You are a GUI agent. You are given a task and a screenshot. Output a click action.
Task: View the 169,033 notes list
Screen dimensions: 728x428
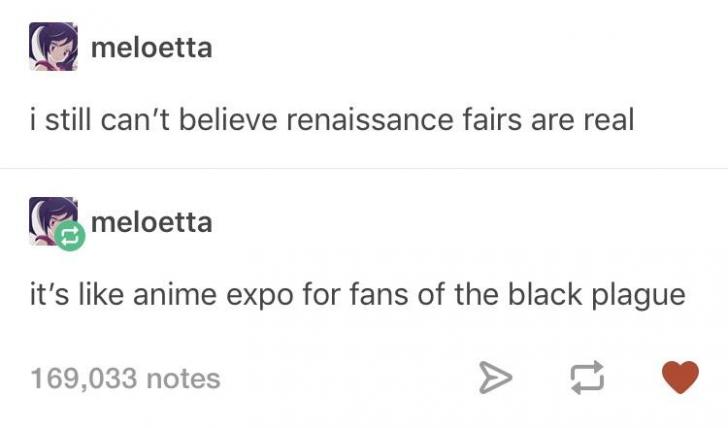pyautogui.click(x=125, y=378)
